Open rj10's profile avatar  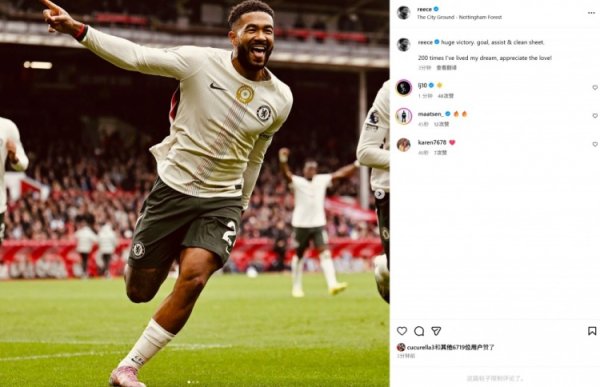(x=404, y=88)
